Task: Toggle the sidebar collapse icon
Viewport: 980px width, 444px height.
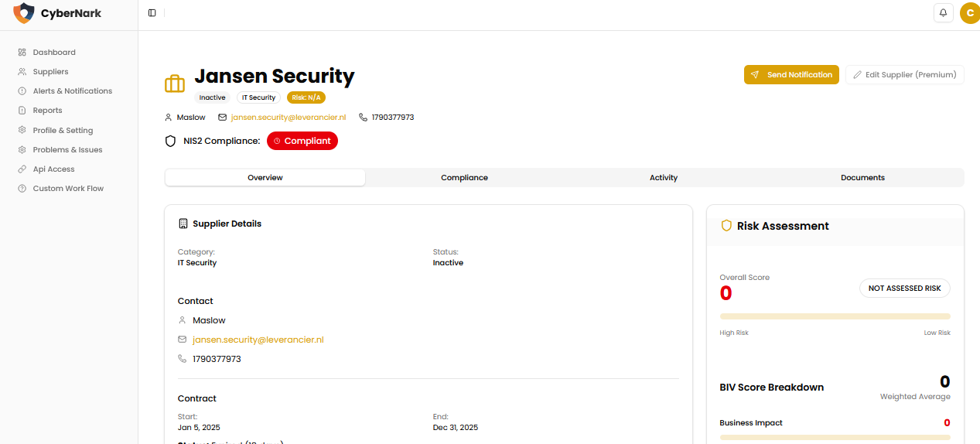Action: 152,13
